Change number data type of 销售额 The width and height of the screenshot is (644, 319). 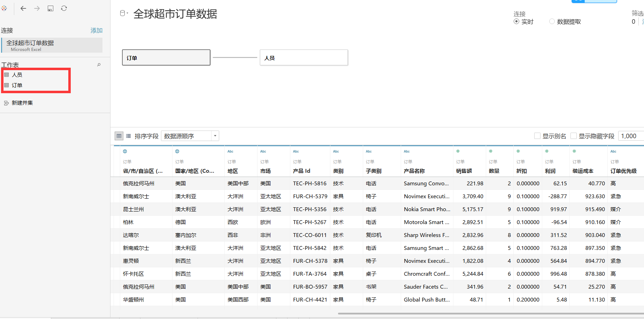pyautogui.click(x=458, y=151)
